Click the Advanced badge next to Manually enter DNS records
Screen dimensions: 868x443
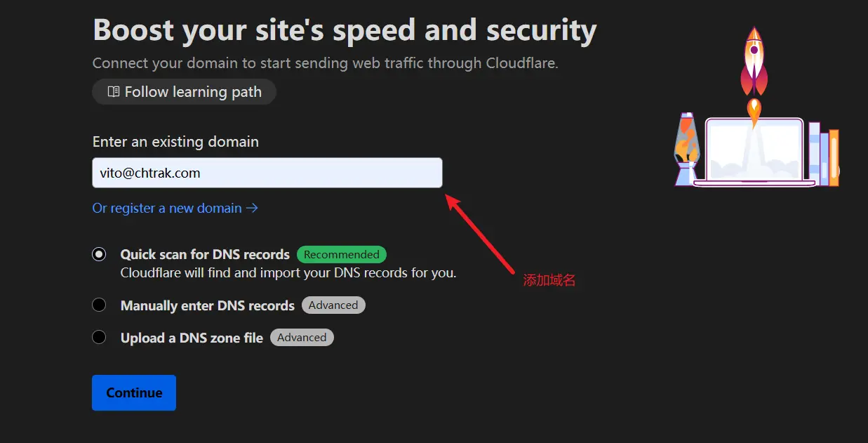(333, 305)
